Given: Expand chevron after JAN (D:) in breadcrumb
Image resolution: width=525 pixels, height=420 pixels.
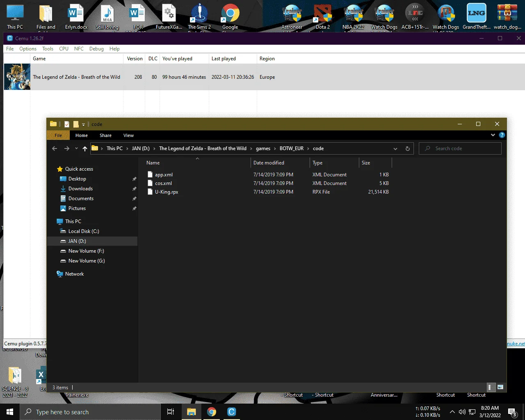Looking at the screenshot, I should 154,148.
